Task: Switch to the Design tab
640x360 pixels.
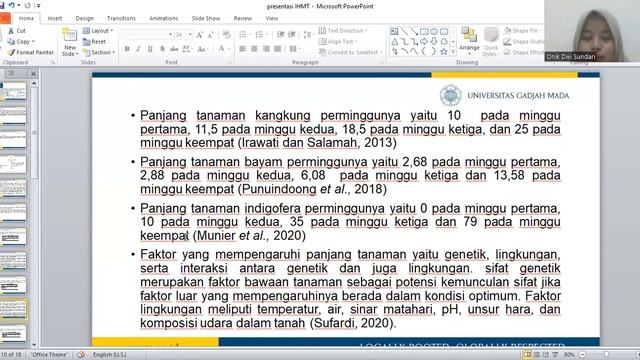Action: click(84, 18)
